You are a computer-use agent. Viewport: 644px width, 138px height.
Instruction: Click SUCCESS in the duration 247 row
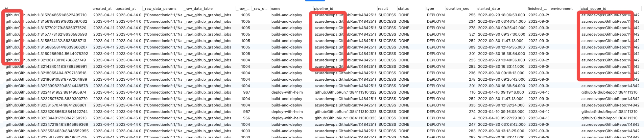(387, 124)
